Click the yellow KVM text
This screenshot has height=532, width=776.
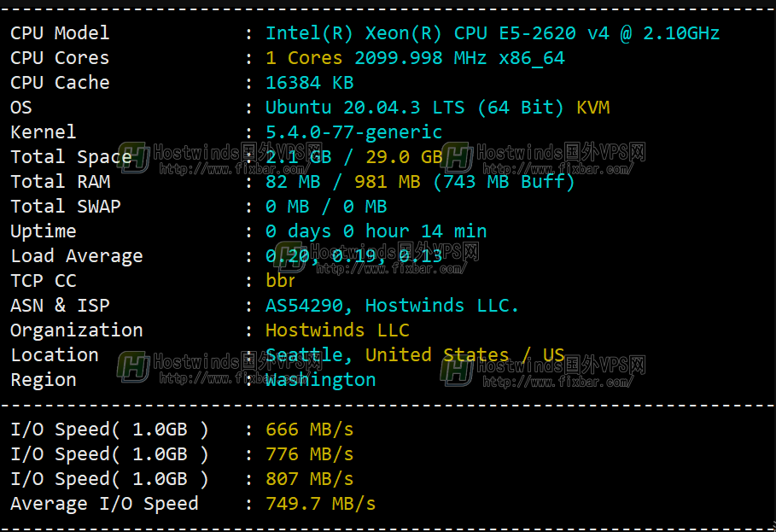click(593, 108)
